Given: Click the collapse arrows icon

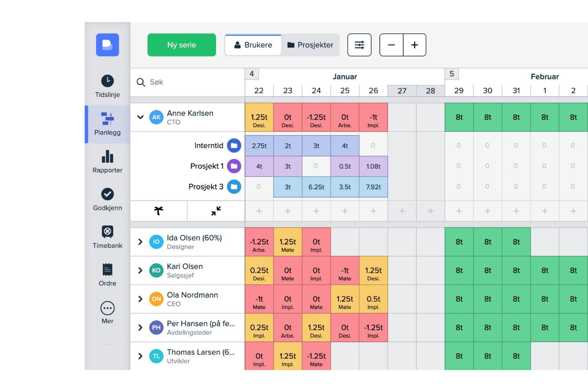Looking at the screenshot, I should pos(216,211).
